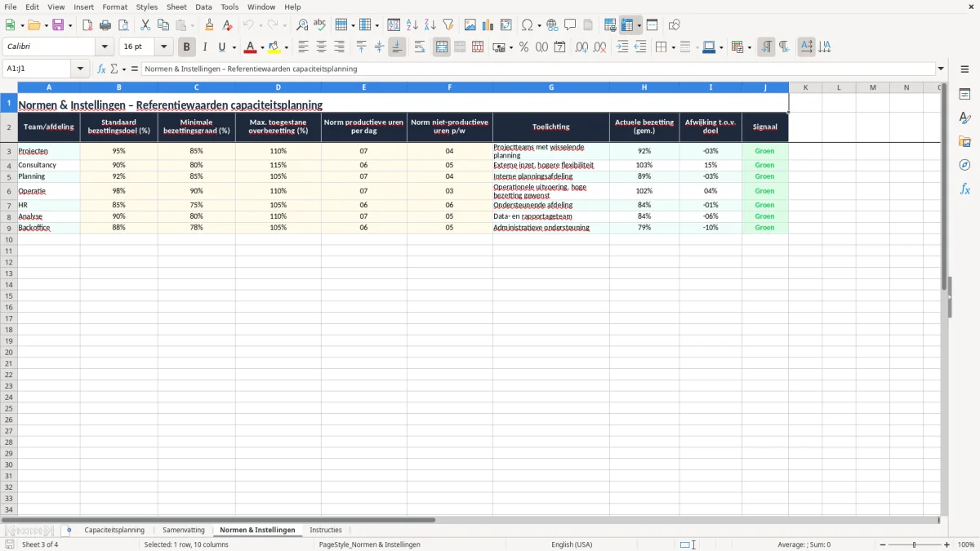Insert a comment using speech bubble icon

tap(571, 25)
